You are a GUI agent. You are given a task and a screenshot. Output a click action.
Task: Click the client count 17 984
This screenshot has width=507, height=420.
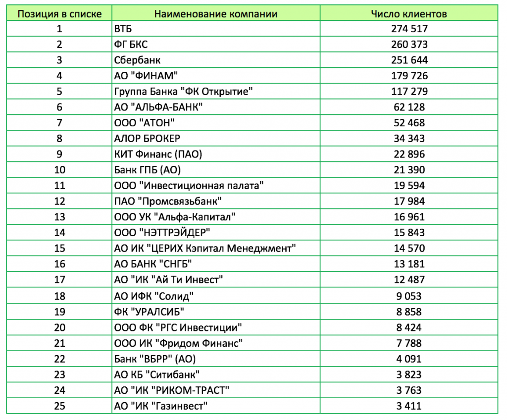click(x=409, y=201)
